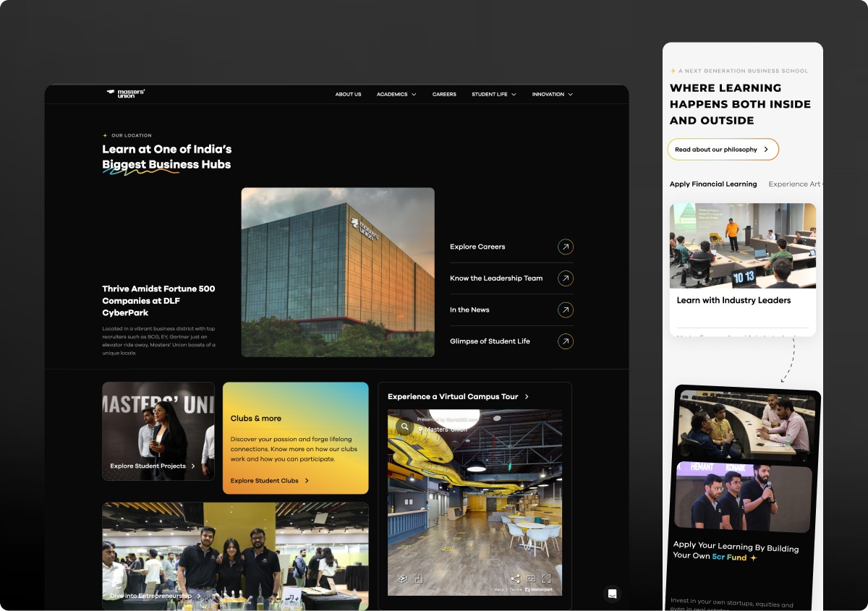The image size is (868, 611).
Task: Enable VR mode icon in virtual tour
Action: pyautogui.click(x=531, y=578)
